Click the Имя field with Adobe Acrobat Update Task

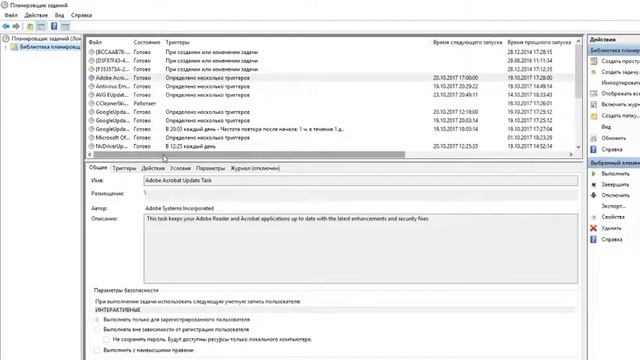pyautogui.click(x=361, y=180)
